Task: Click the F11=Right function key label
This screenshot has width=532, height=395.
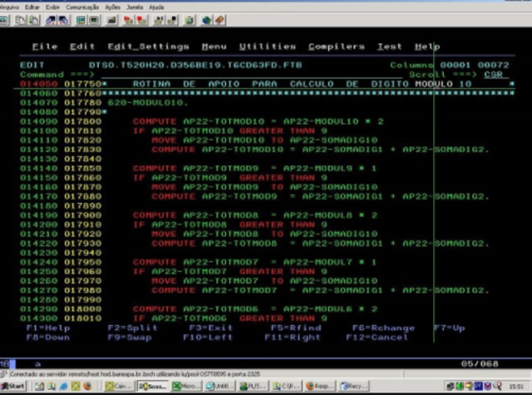Action: (292, 338)
